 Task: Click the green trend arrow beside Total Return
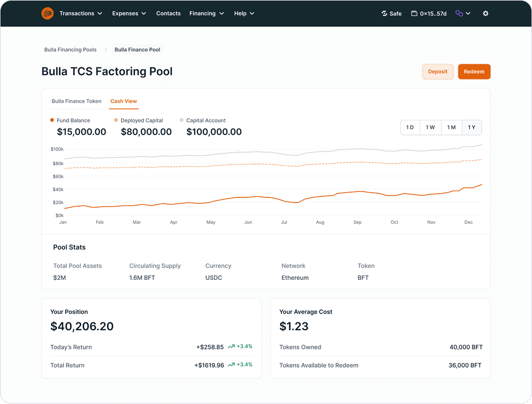point(231,365)
